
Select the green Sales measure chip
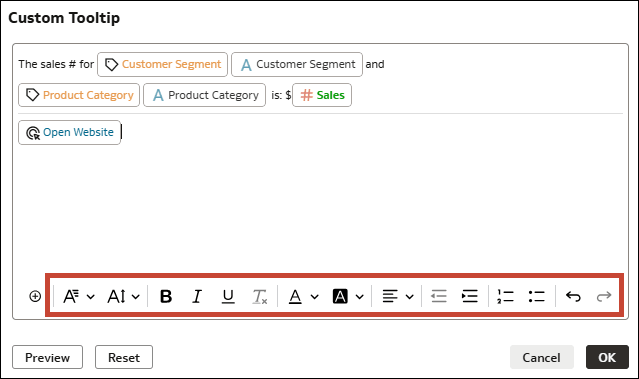click(x=322, y=95)
